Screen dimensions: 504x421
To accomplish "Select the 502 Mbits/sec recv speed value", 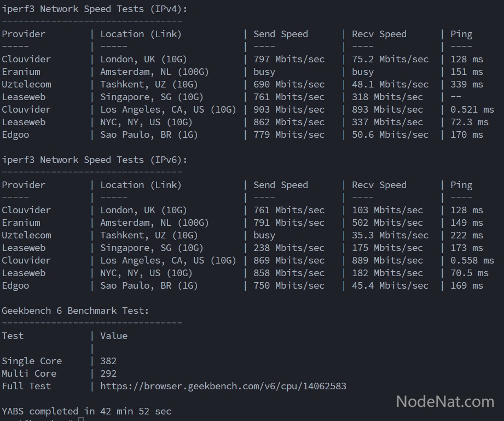I will click(387, 223).
